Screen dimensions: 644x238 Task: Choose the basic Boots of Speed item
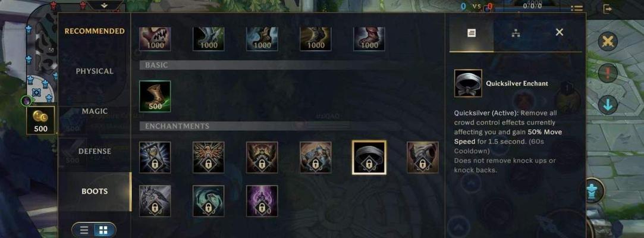(155, 96)
